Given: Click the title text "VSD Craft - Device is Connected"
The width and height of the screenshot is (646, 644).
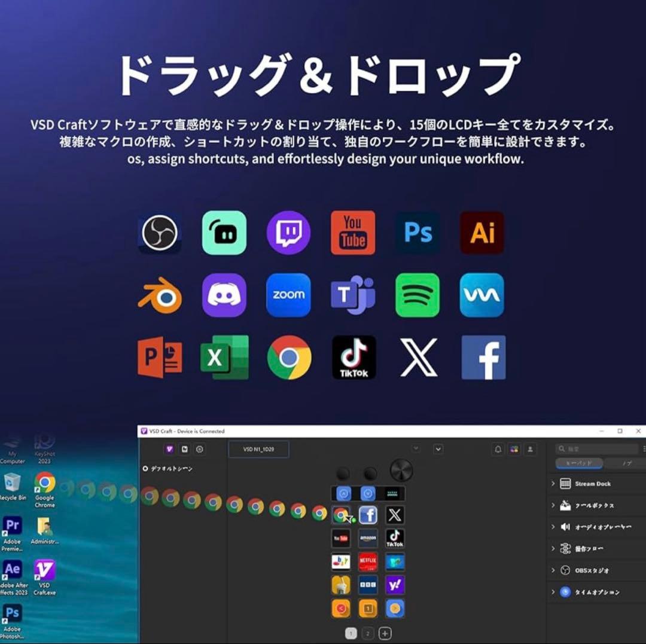Looking at the screenshot, I should tap(187, 431).
